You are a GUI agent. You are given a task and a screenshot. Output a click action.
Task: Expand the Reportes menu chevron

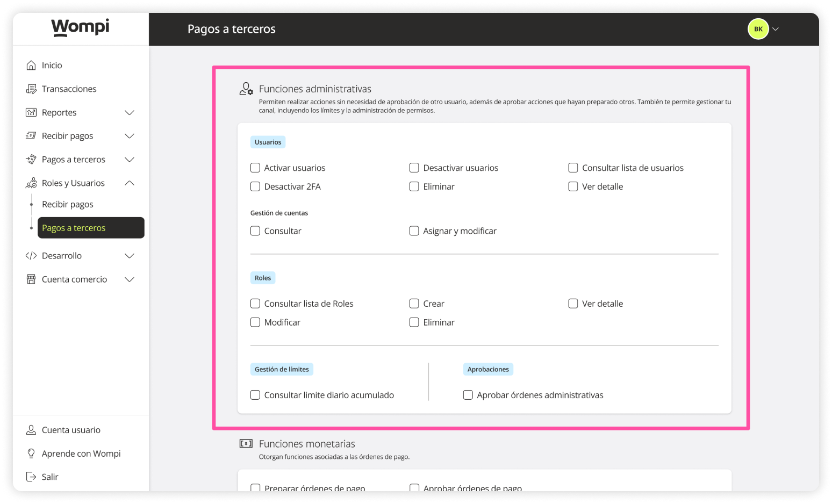point(130,112)
